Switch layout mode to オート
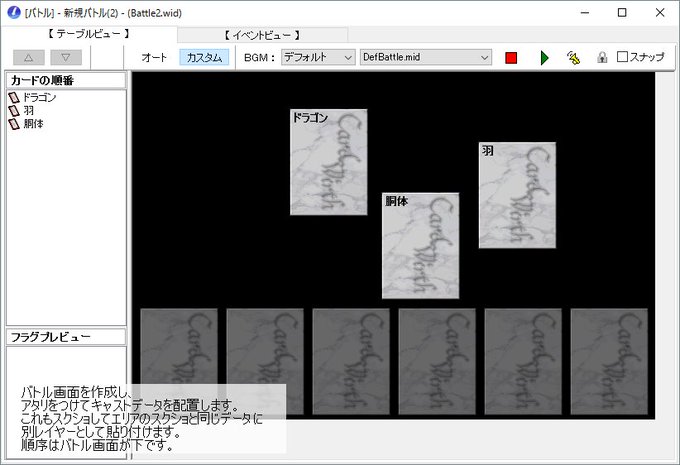 [154, 57]
